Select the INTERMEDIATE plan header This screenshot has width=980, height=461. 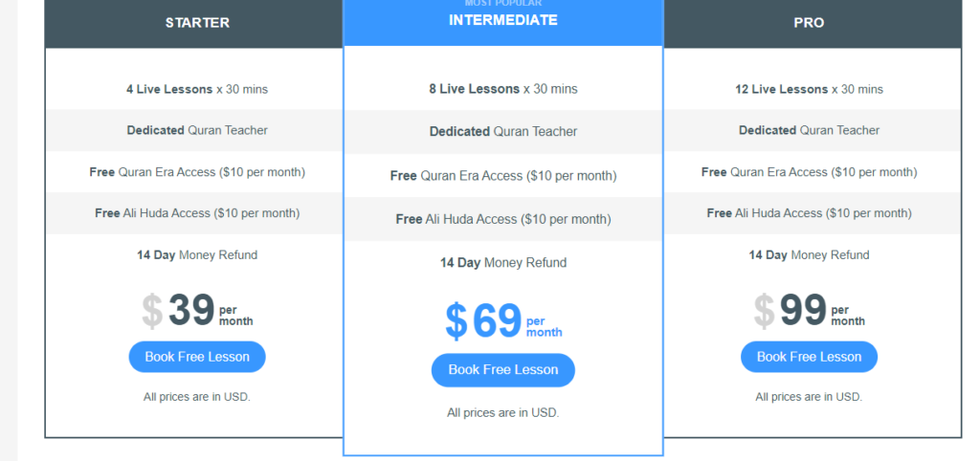(x=502, y=20)
